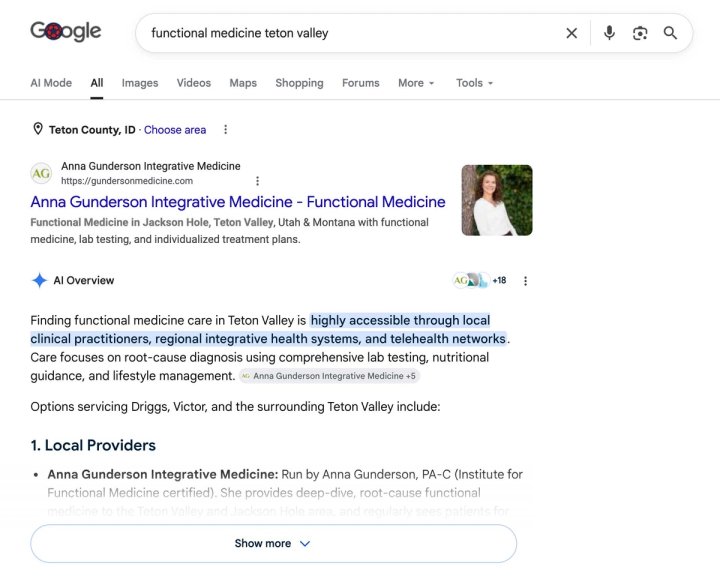Screen dimensions: 720x576
Task: Expand AI Overview with Show more
Action: point(273,543)
